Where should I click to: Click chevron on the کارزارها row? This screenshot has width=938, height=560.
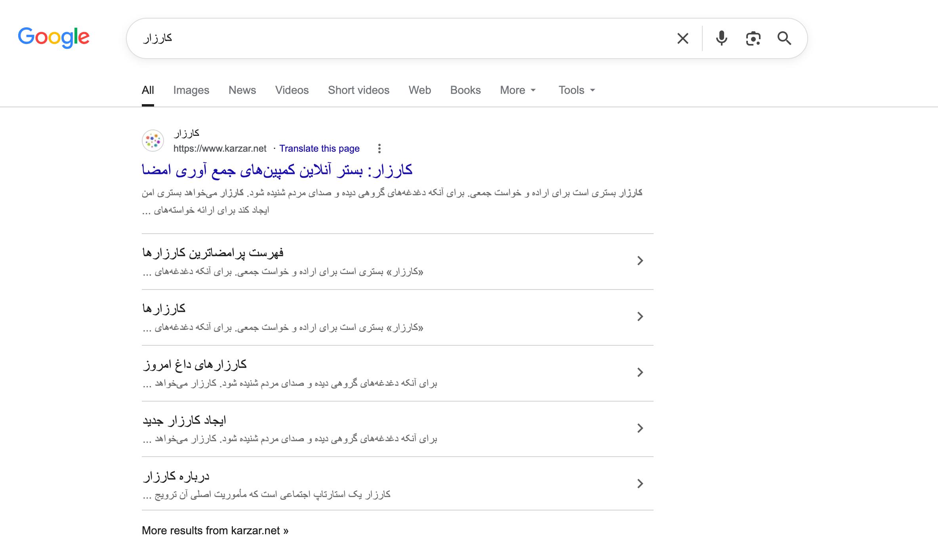(640, 316)
